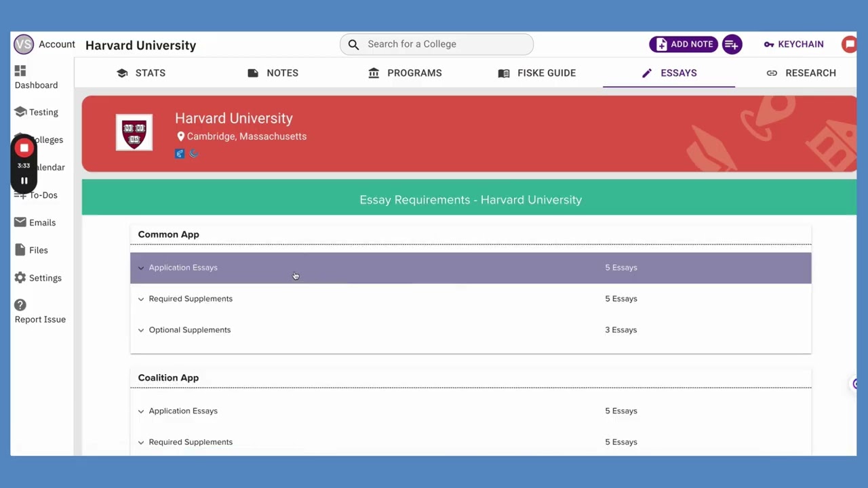Click Report Issue in the sidebar
This screenshot has height=488, width=868.
pyautogui.click(x=40, y=319)
